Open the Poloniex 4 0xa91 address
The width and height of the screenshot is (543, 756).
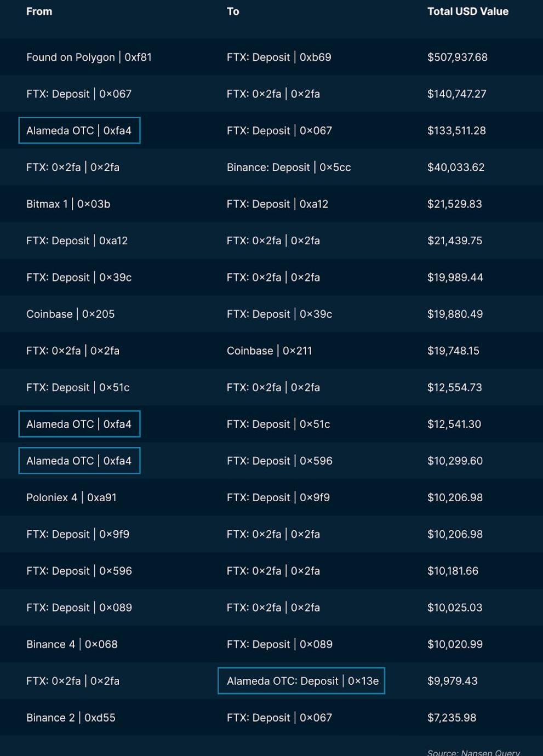[x=71, y=497]
